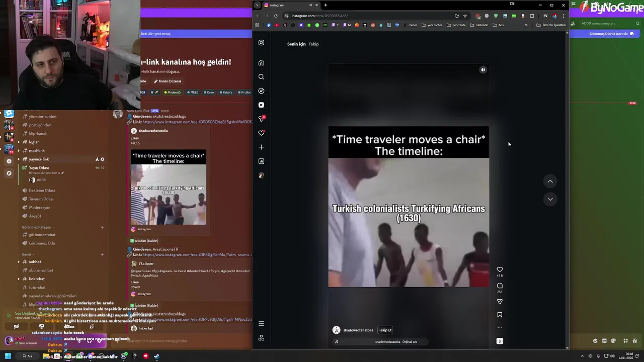Open the nintendo bookmark folder

point(479,25)
